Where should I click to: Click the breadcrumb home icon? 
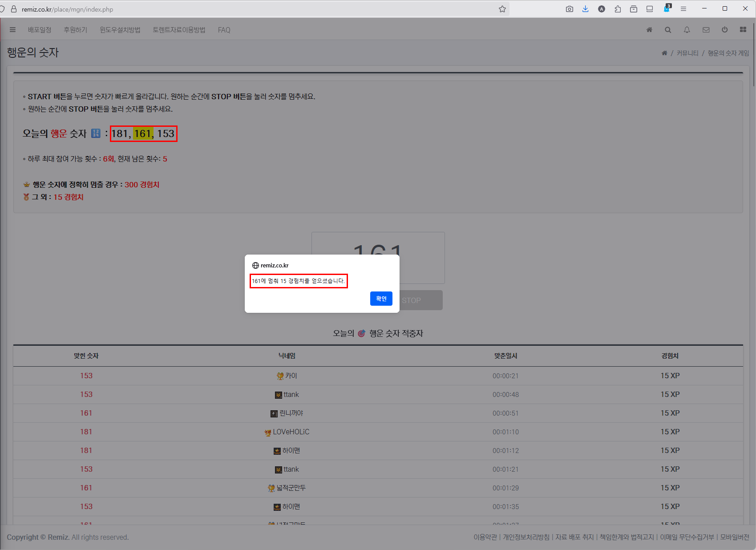(664, 53)
